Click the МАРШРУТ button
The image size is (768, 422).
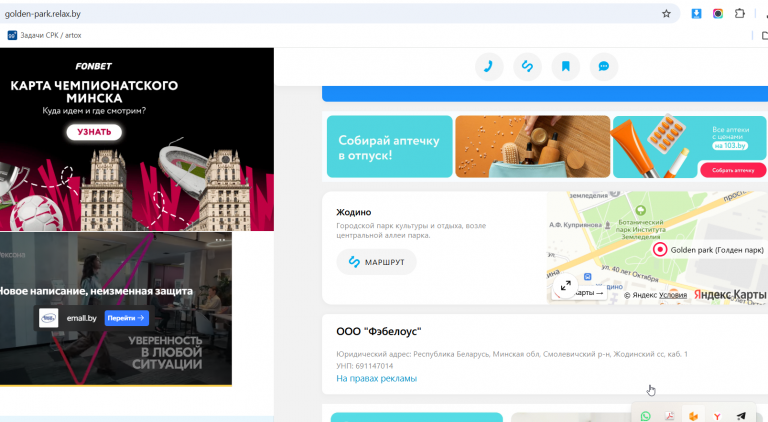376,262
